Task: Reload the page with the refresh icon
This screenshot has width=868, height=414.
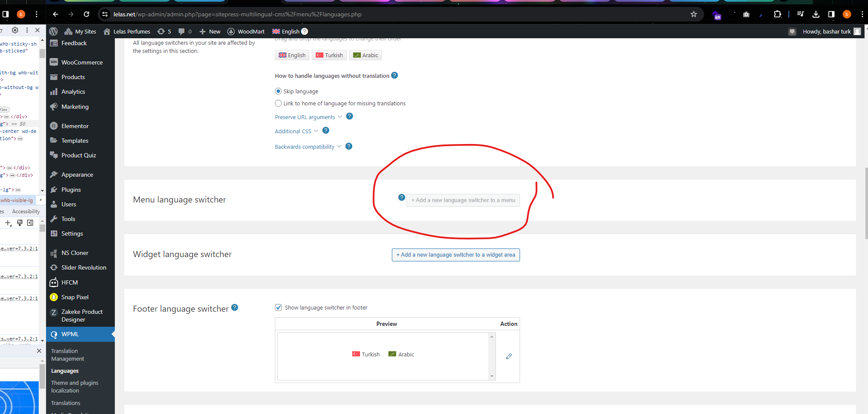Action: click(86, 14)
